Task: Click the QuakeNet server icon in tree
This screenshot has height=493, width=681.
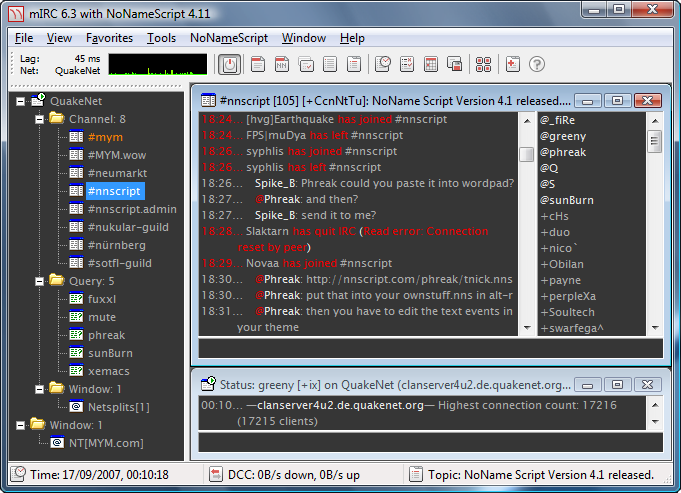Action: pyautogui.click(x=38, y=100)
